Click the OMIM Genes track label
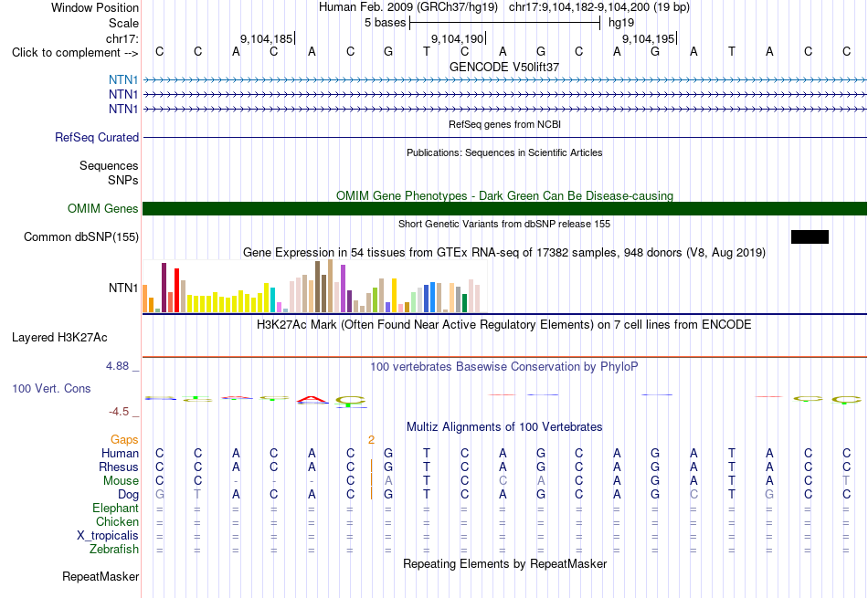This screenshot has width=868, height=598. 103,208
